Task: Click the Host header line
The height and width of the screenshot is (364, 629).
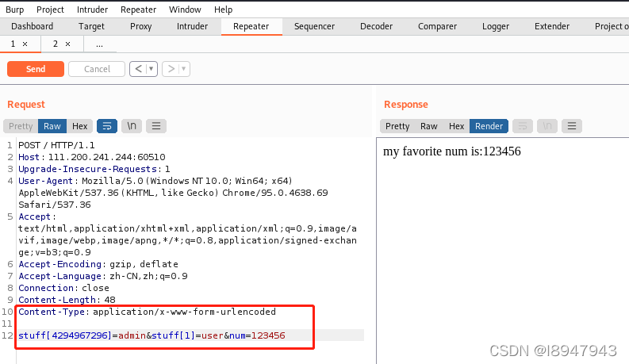Action: (x=92, y=157)
